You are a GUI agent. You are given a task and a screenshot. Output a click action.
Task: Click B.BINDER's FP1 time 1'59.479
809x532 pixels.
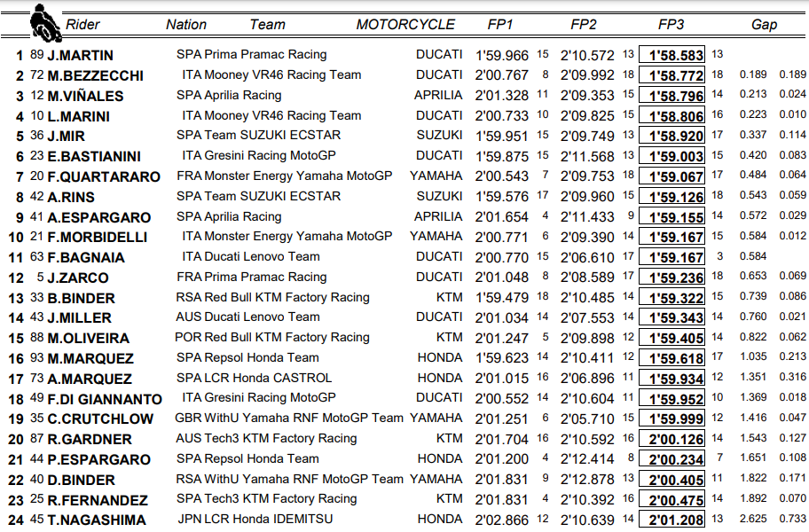(502, 297)
